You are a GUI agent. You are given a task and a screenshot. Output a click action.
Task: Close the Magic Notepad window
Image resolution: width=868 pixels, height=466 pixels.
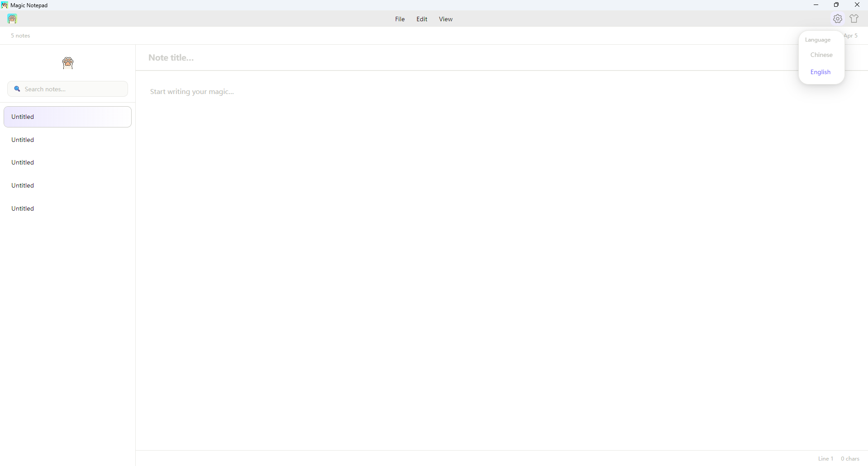857,5
